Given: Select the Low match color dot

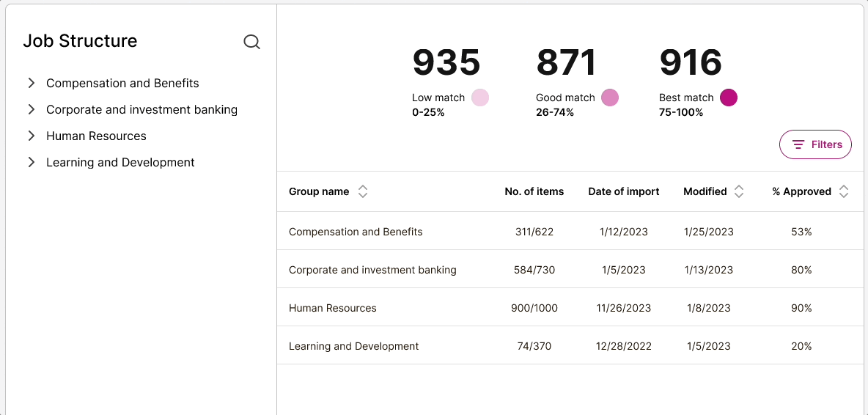Looking at the screenshot, I should [480, 98].
